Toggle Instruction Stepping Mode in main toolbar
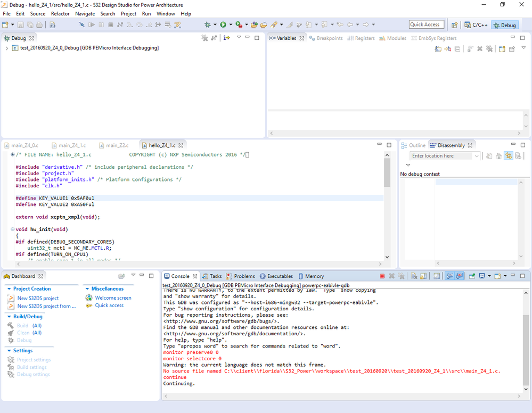The height and width of the screenshot is (413, 532). click(x=158, y=25)
